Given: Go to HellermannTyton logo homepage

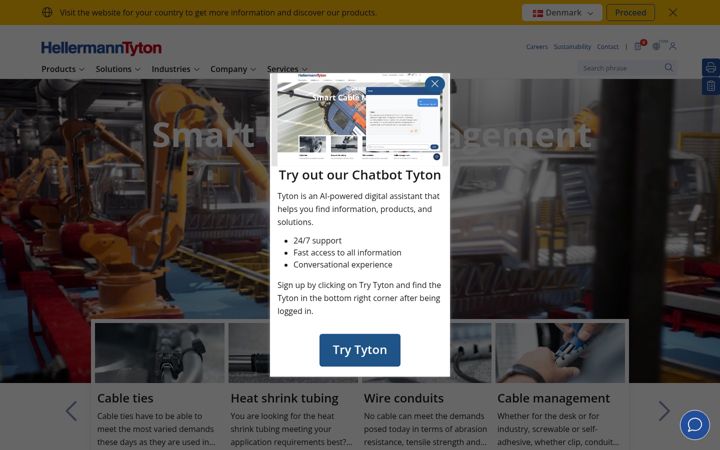Looking at the screenshot, I should (101, 48).
